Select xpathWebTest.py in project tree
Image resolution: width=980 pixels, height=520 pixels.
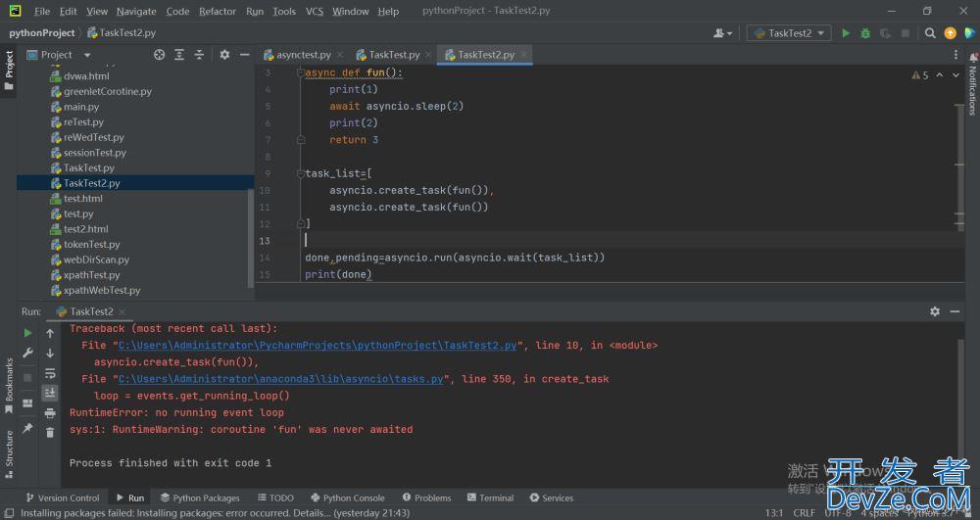point(102,290)
